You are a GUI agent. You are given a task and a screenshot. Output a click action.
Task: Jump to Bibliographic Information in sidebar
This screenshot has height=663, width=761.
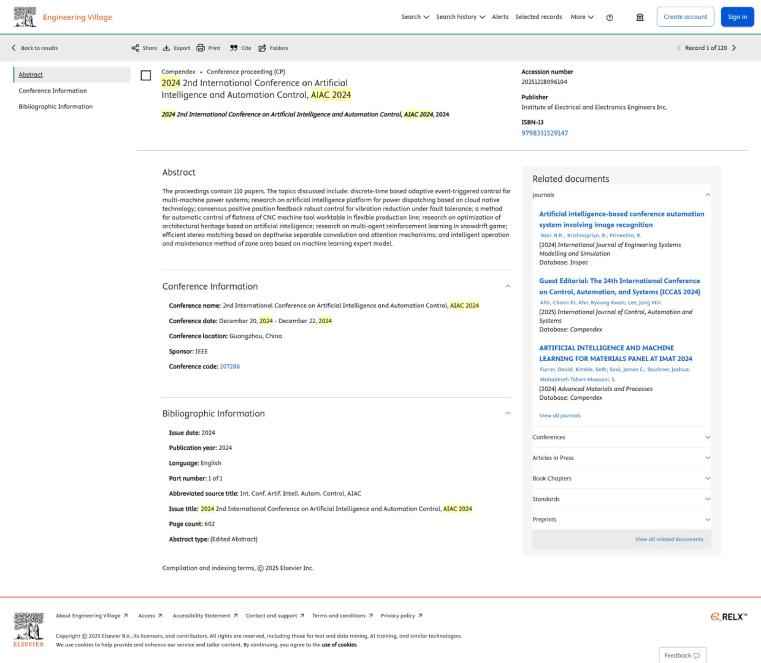pos(55,106)
